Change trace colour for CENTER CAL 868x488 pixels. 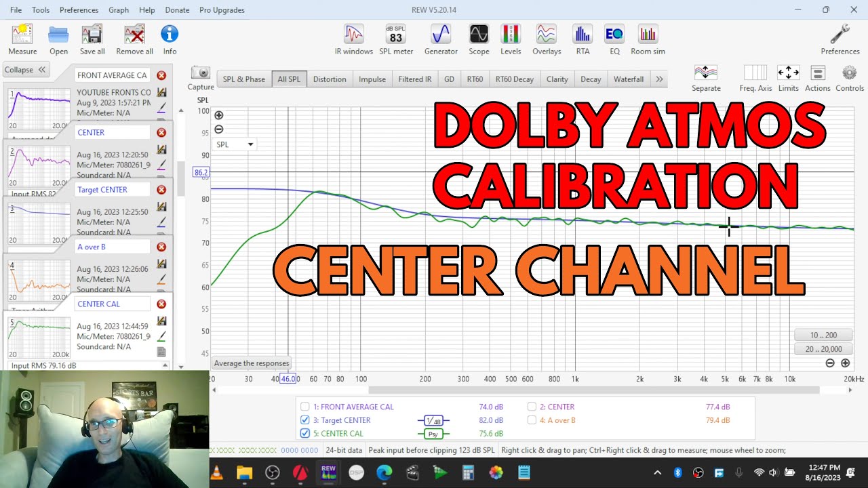161,335
